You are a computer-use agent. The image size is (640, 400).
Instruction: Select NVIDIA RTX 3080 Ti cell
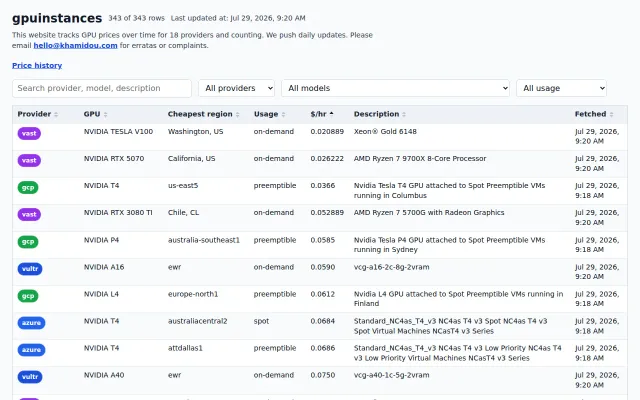(118, 212)
